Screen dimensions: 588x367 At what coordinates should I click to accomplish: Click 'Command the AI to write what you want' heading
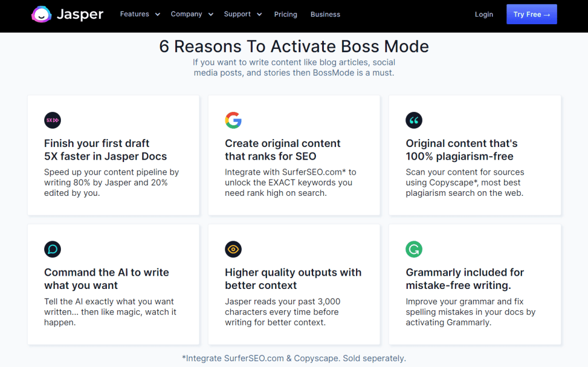click(106, 279)
